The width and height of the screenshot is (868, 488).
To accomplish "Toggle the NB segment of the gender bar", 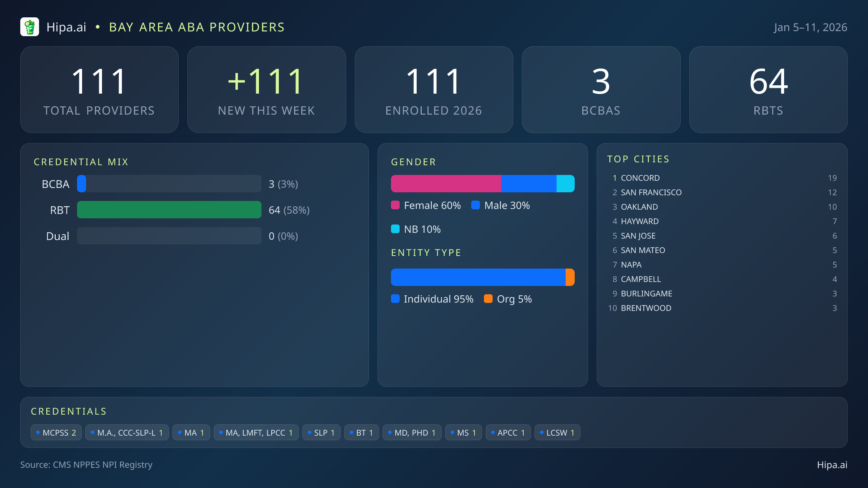I will (566, 183).
